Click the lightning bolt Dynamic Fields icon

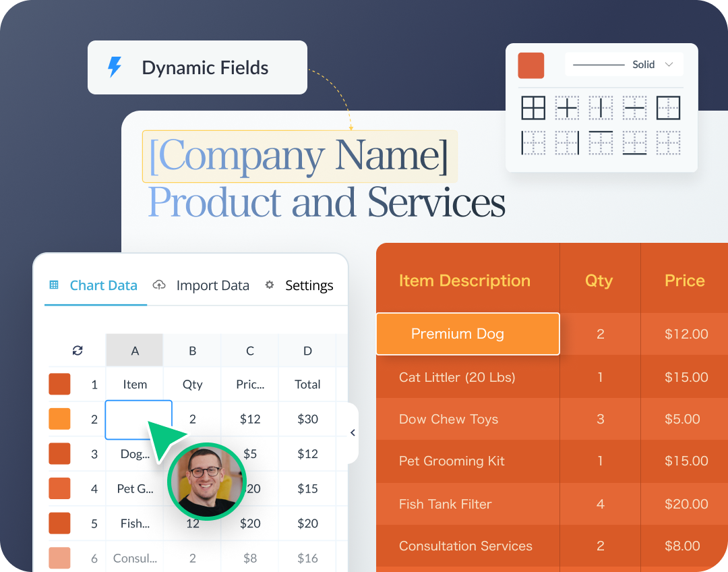tap(113, 67)
